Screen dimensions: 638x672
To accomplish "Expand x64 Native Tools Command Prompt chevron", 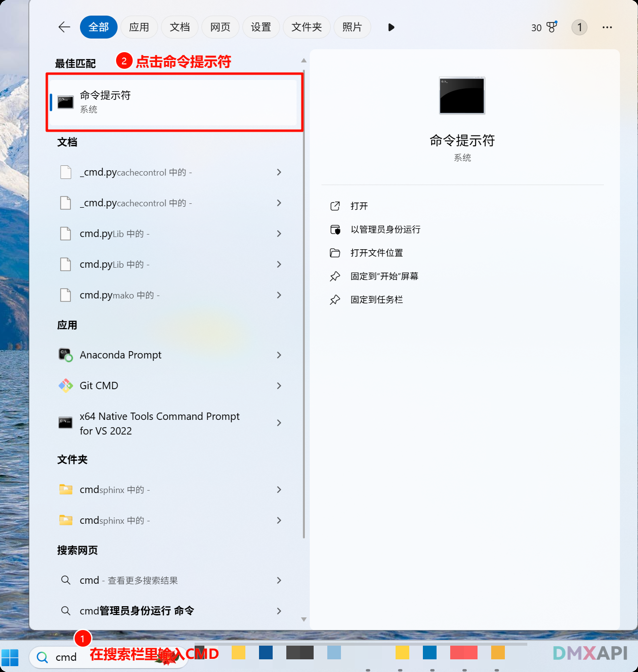I will pos(279,423).
